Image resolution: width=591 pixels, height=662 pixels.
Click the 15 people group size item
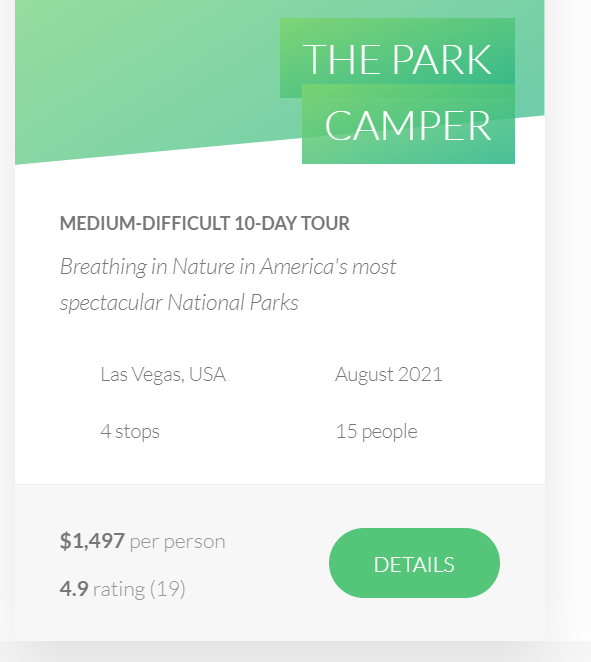377,431
